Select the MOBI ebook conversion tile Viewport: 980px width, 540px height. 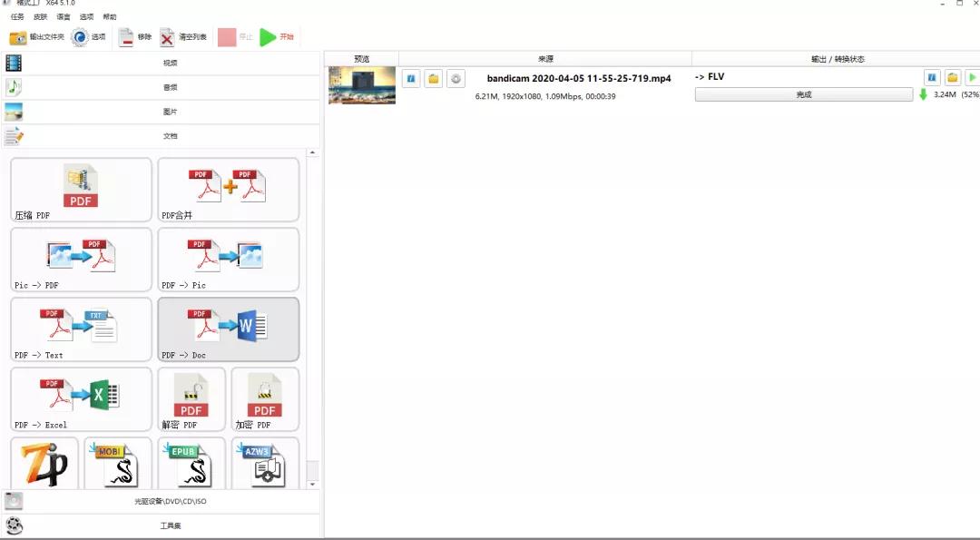click(118, 464)
